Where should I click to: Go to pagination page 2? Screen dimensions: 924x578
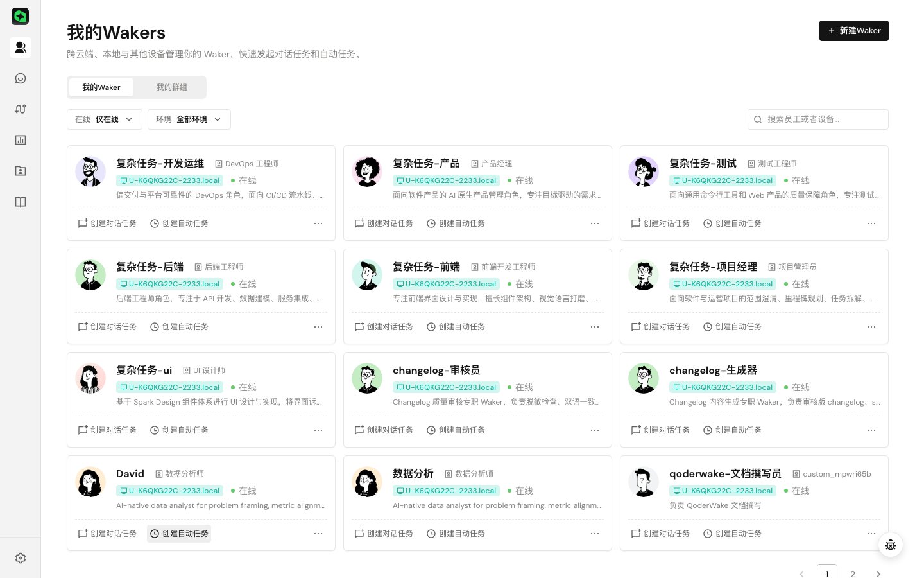point(853,574)
